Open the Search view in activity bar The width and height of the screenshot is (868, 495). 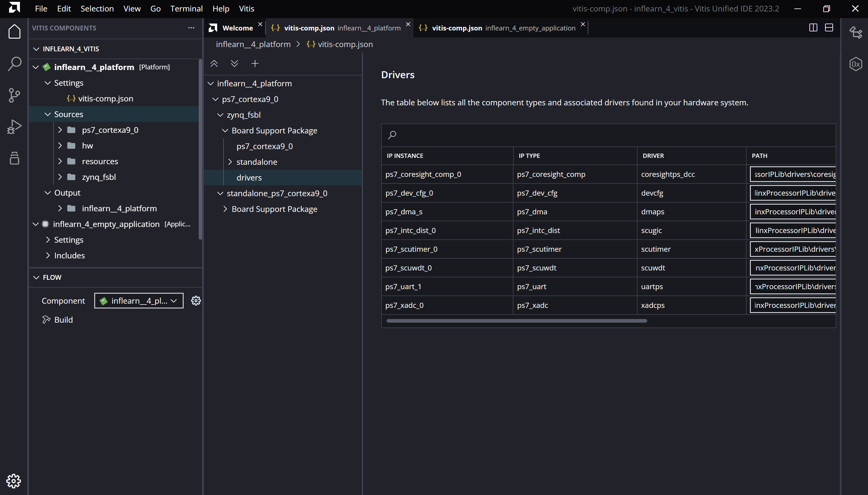pos(14,63)
